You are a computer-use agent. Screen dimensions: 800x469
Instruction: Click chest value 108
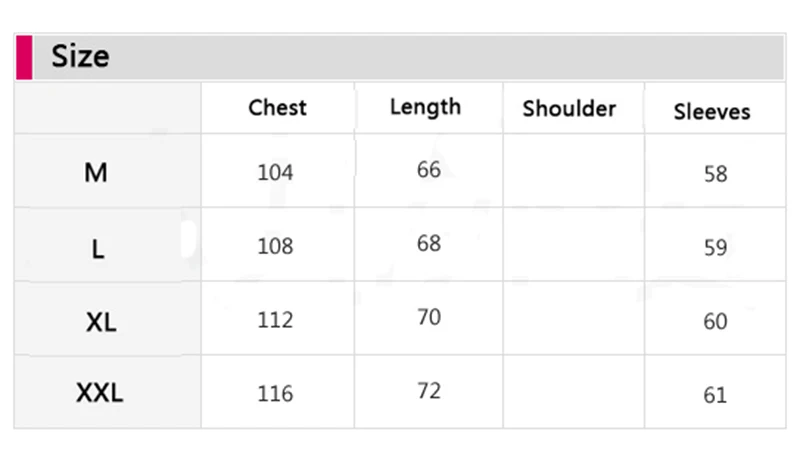coord(276,246)
